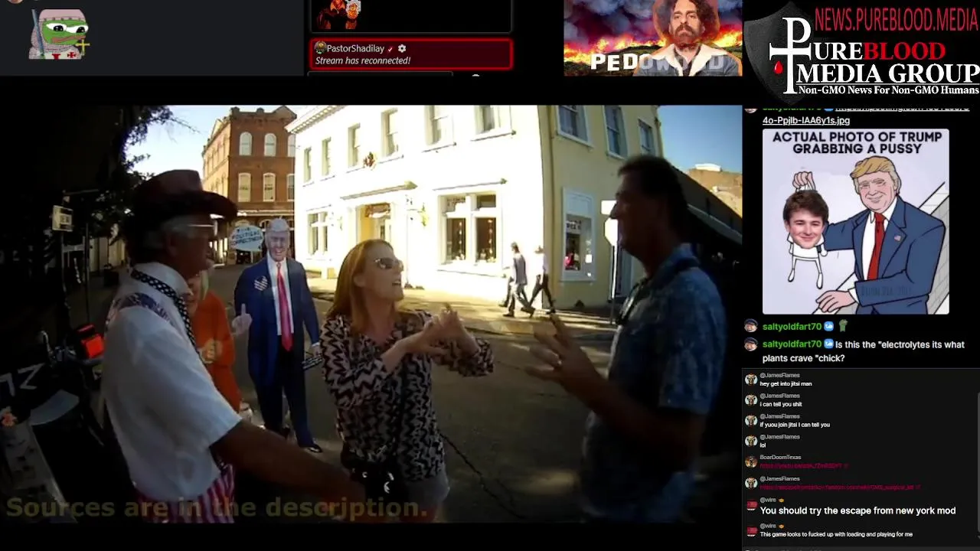This screenshot has height=551, width=980.
Task: Open the PastorShadilay username
Action: pyautogui.click(x=355, y=49)
